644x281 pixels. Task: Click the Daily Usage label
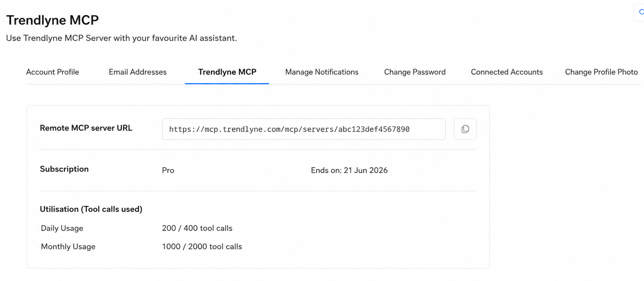coord(62,228)
